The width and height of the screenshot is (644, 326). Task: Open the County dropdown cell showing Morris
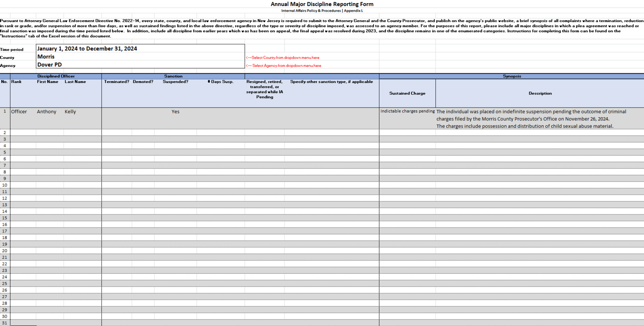(140, 56)
